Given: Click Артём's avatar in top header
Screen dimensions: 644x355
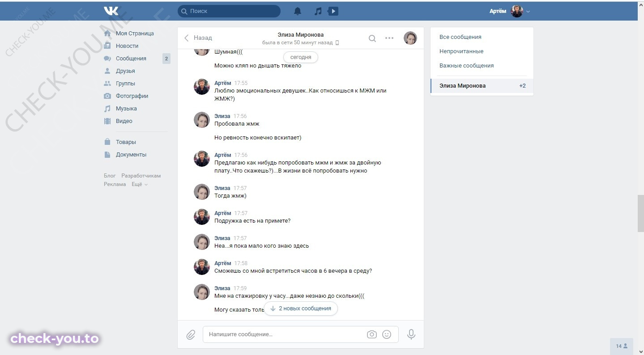Looking at the screenshot, I should pos(517,11).
